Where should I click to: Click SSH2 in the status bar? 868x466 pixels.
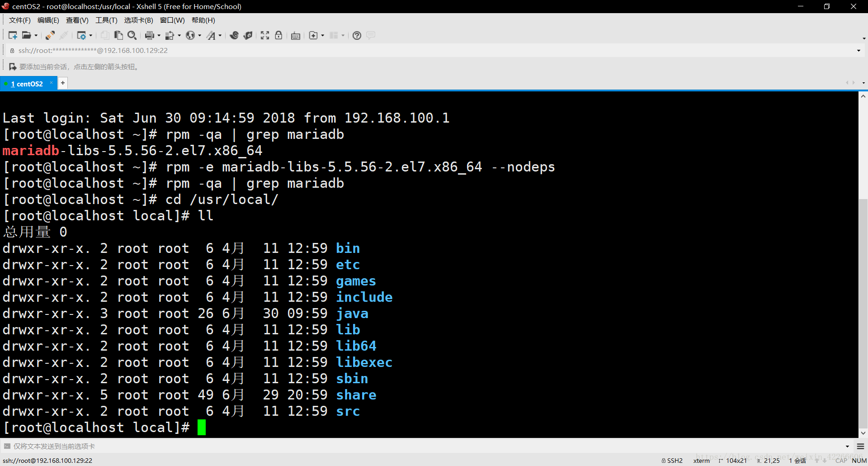[672, 461]
